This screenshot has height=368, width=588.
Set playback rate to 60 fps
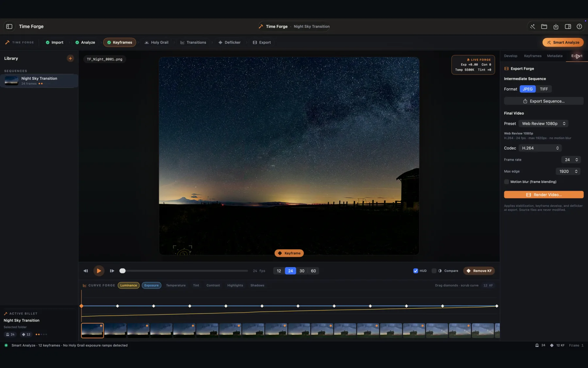313,271
